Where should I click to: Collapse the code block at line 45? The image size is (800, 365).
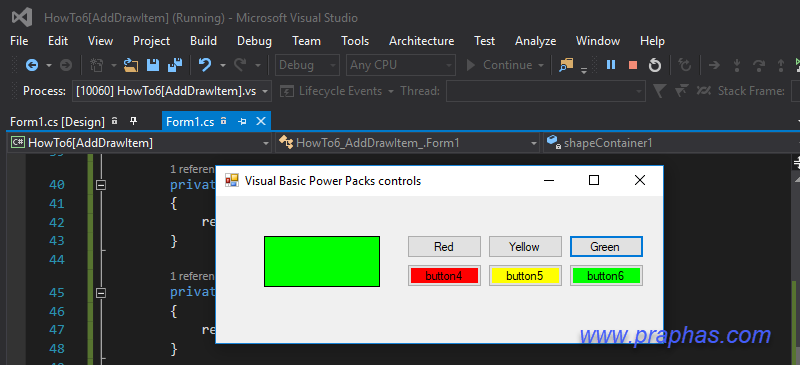coord(101,293)
